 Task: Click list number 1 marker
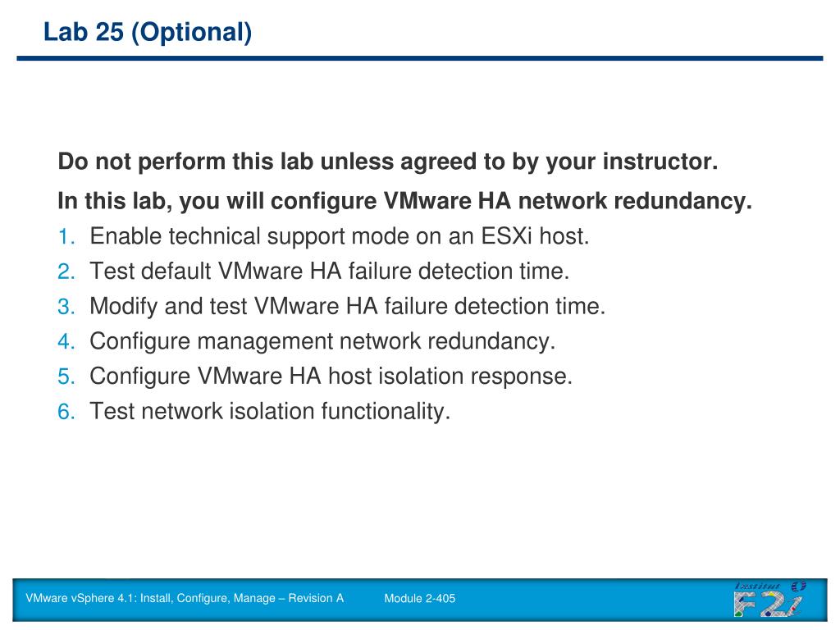[66, 237]
